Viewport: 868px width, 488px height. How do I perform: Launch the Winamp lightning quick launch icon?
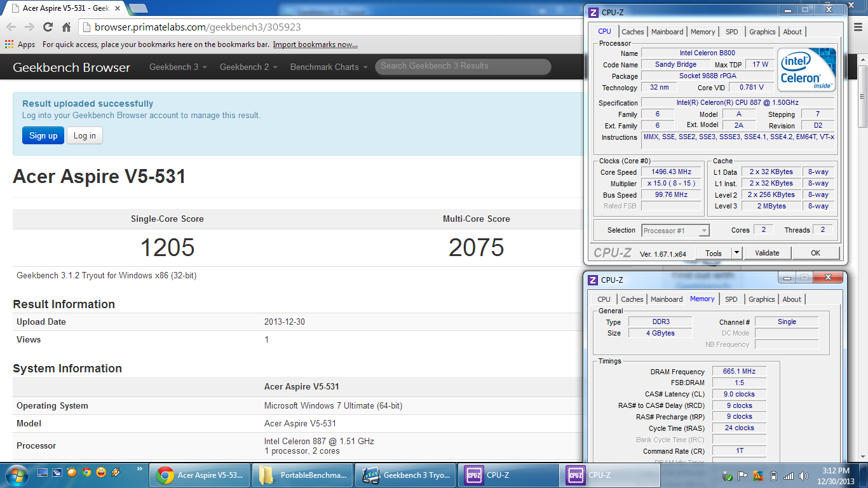116,473
